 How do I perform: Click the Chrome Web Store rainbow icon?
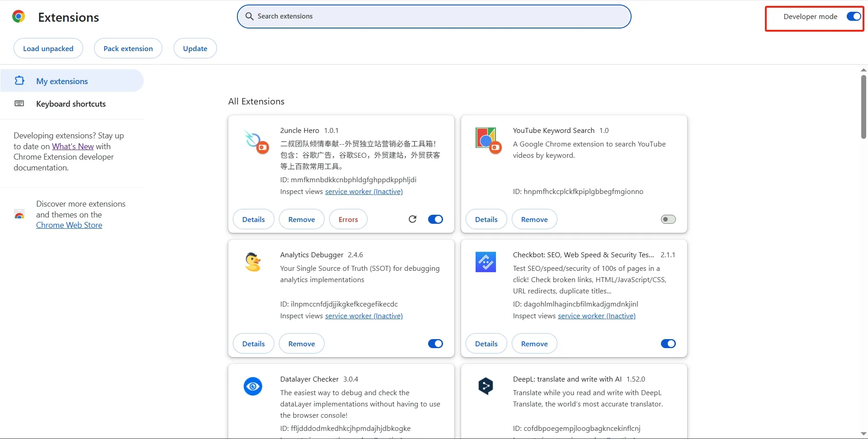[x=19, y=214]
